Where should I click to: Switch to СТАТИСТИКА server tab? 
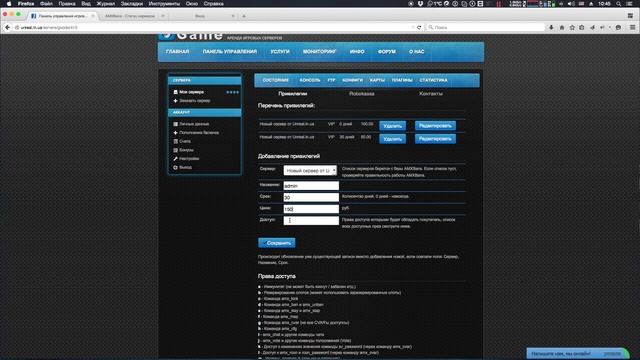click(433, 80)
